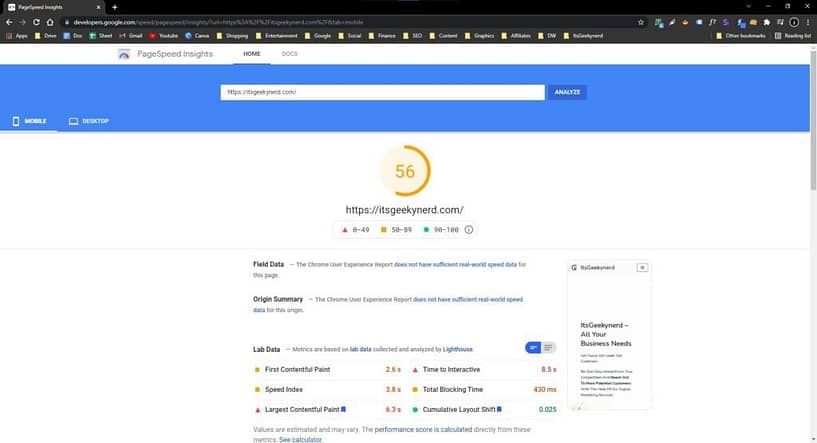The width and height of the screenshot is (817, 443).
Task: Expand the Graphics bookmark folder
Action: coord(479,36)
